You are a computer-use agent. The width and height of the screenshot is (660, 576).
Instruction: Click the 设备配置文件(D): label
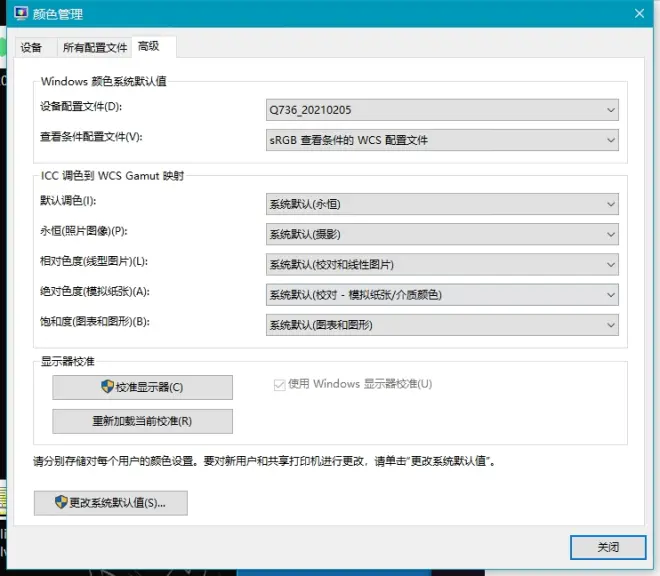[x=81, y=107]
